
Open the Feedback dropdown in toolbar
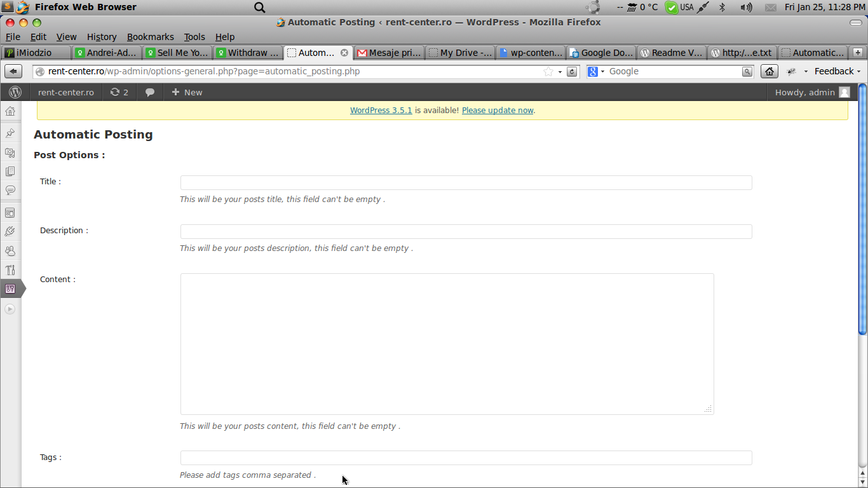[x=837, y=71]
